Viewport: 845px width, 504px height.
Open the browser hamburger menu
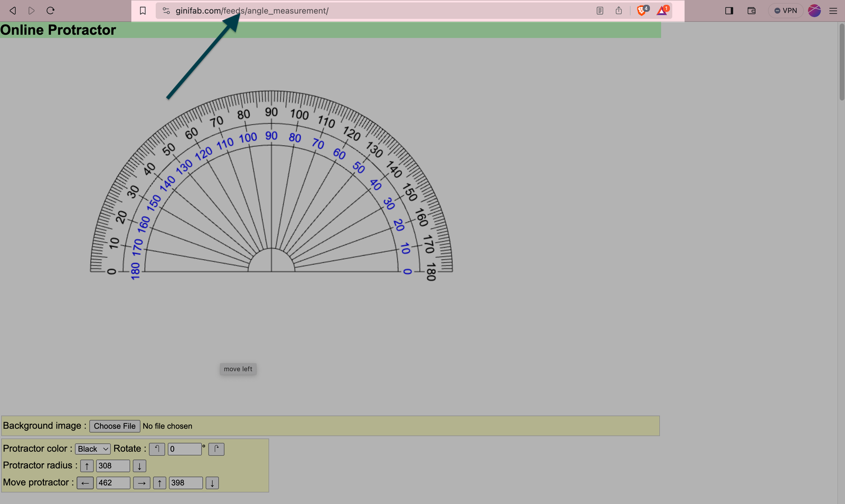[833, 11]
